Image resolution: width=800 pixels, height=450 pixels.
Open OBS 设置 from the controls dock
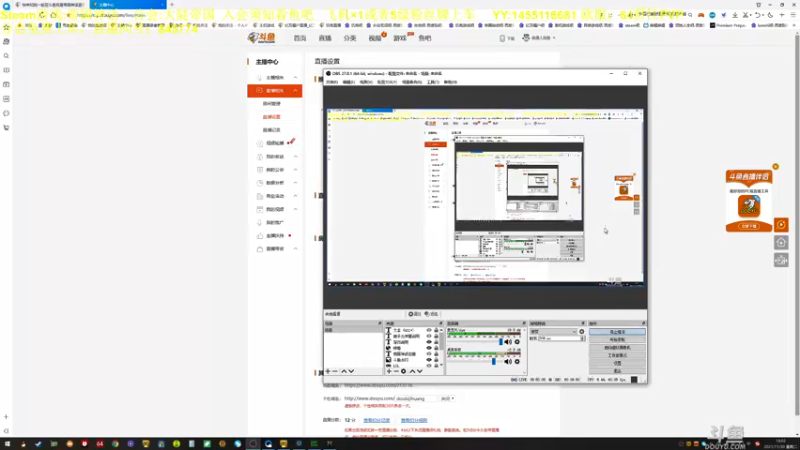[617, 363]
